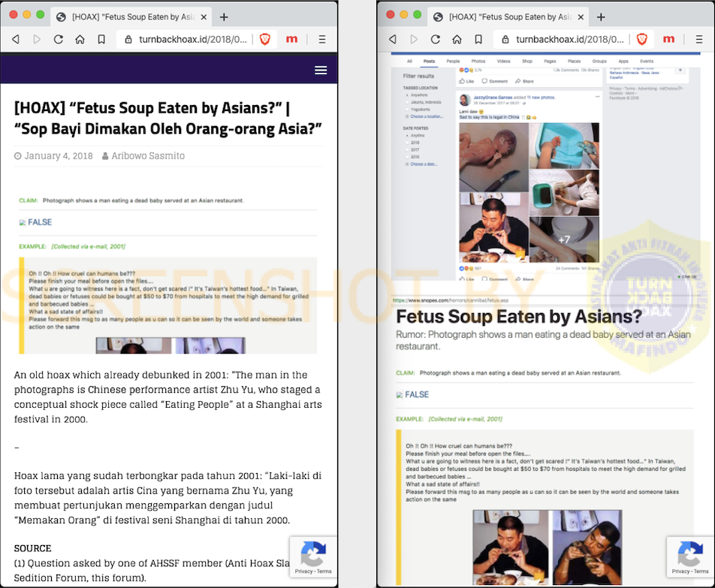Click 'Fetus Soup Eaten by Asians?' heading in right window
Screen dimensions: 715x588
[519, 316]
